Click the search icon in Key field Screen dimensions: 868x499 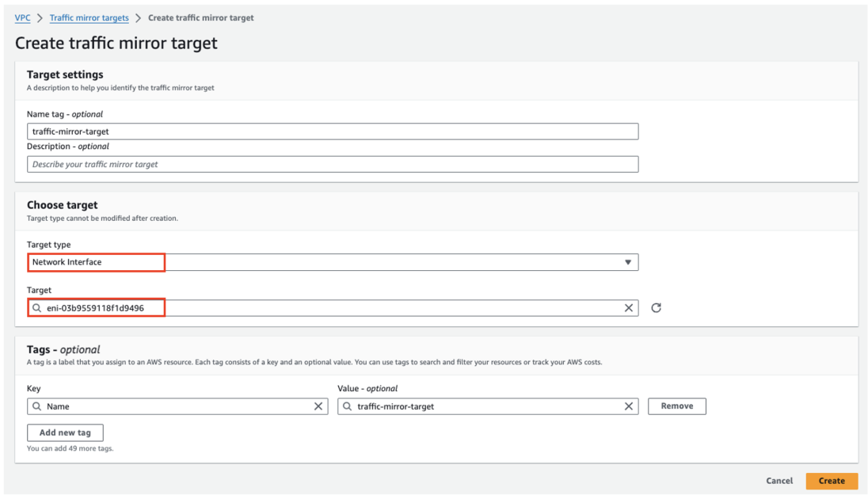tap(36, 406)
